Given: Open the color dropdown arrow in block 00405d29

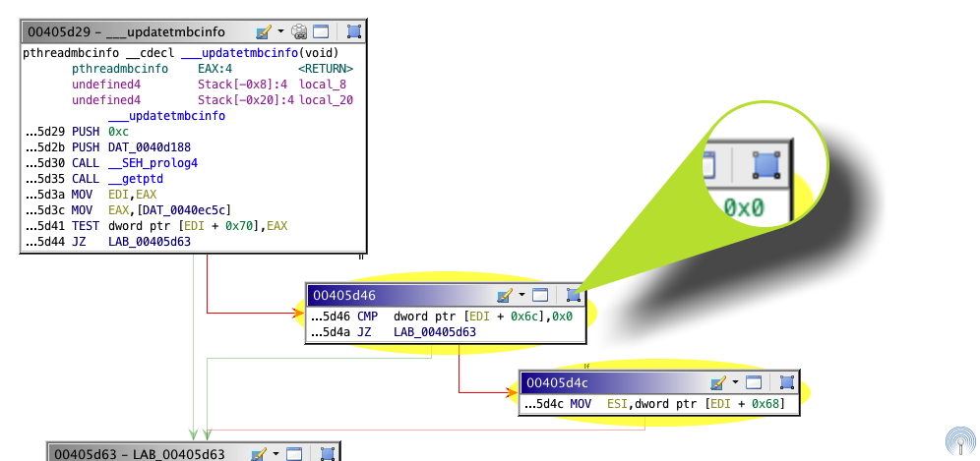Looking at the screenshot, I should (280, 31).
